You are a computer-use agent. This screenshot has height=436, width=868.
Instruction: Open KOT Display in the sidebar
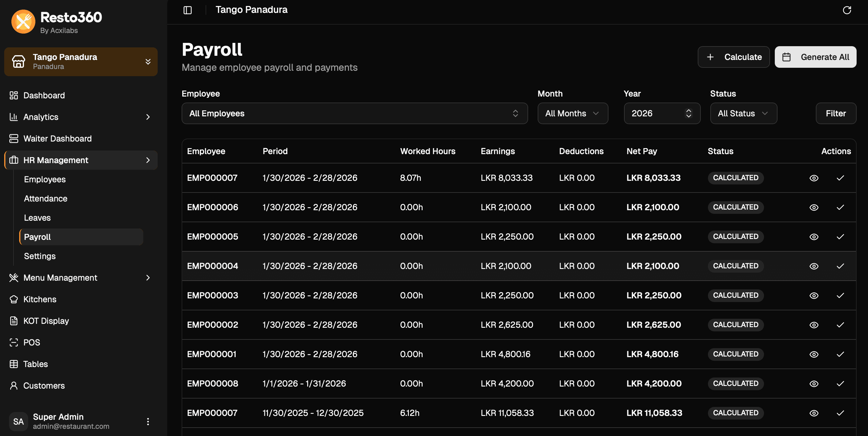tap(46, 321)
